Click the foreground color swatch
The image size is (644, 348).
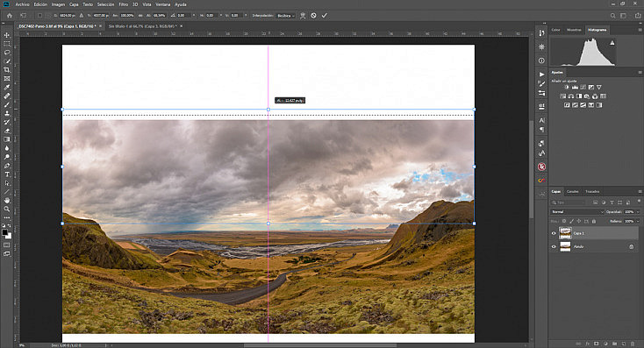5,232
